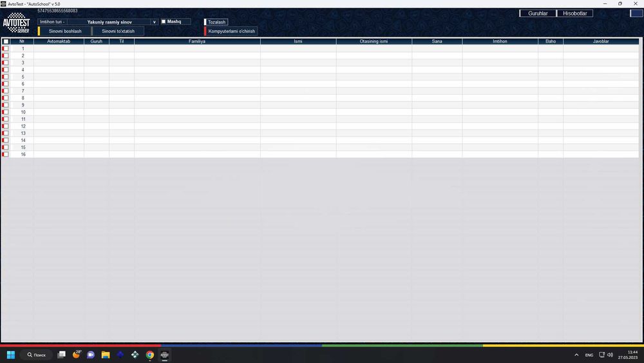The height and width of the screenshot is (363, 644).
Task: Click the serial number 57475538655568083
Action: pos(57,11)
